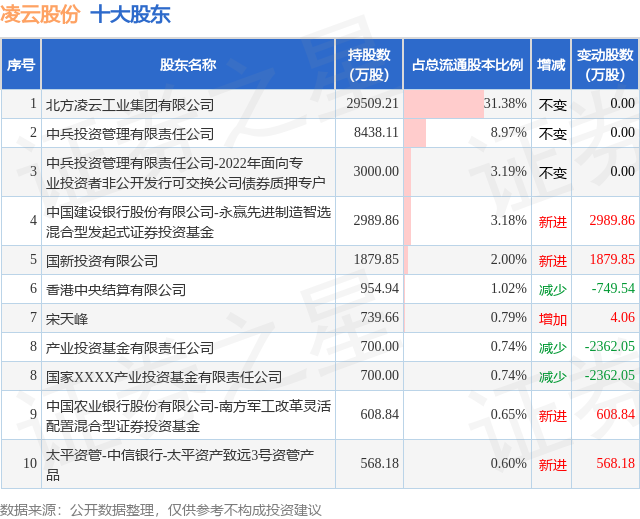Click the 4.06 change value

pos(622,317)
